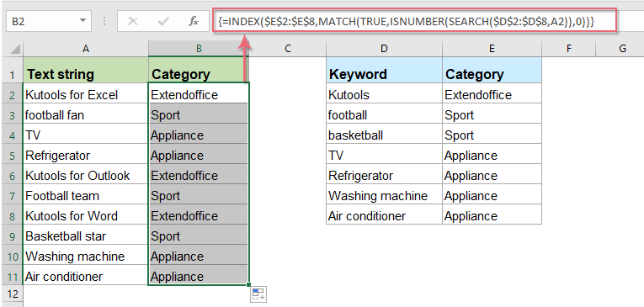644x307 pixels.
Task: Select the basketball keyword cell
Action: tap(384, 135)
